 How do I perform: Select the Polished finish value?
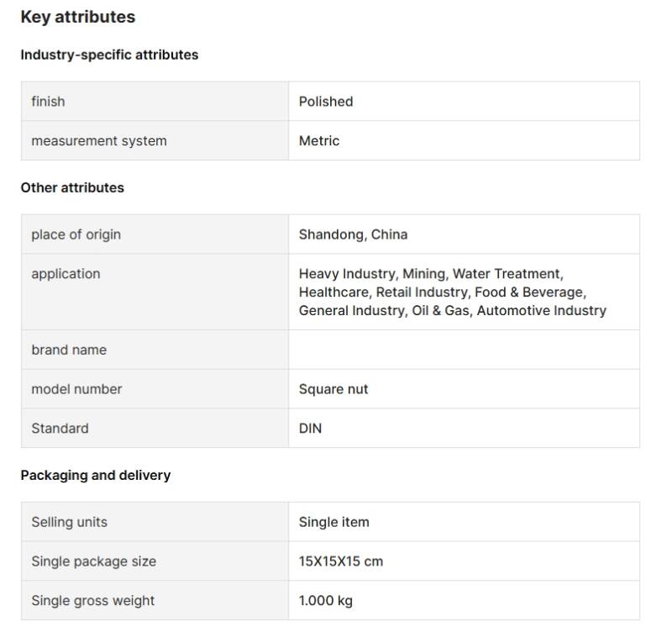click(326, 102)
